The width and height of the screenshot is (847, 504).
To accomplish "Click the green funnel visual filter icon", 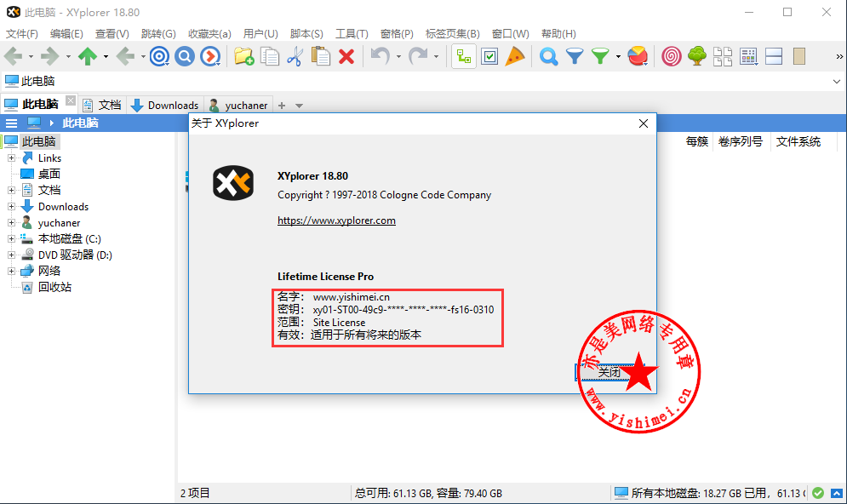I will 600,56.
